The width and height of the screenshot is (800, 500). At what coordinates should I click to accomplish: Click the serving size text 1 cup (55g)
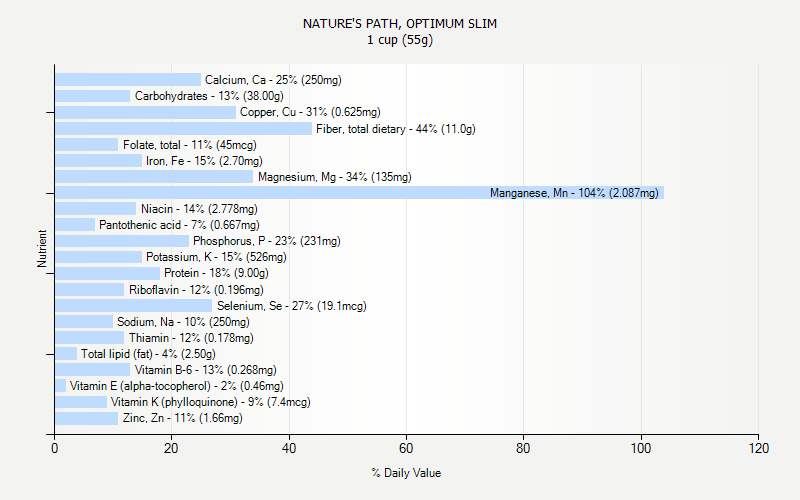click(399, 40)
